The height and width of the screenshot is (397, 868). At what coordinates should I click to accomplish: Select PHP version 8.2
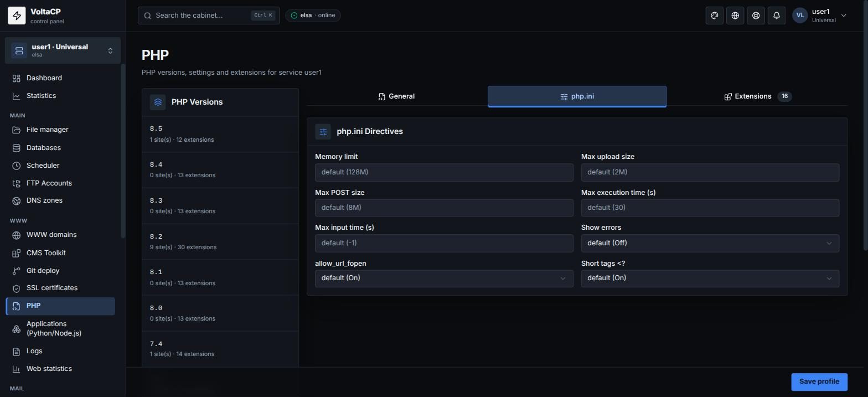(x=220, y=242)
